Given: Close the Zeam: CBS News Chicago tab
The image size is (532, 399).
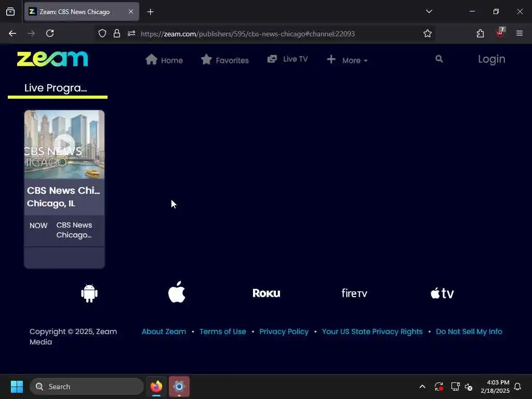Looking at the screenshot, I should click(x=130, y=11).
